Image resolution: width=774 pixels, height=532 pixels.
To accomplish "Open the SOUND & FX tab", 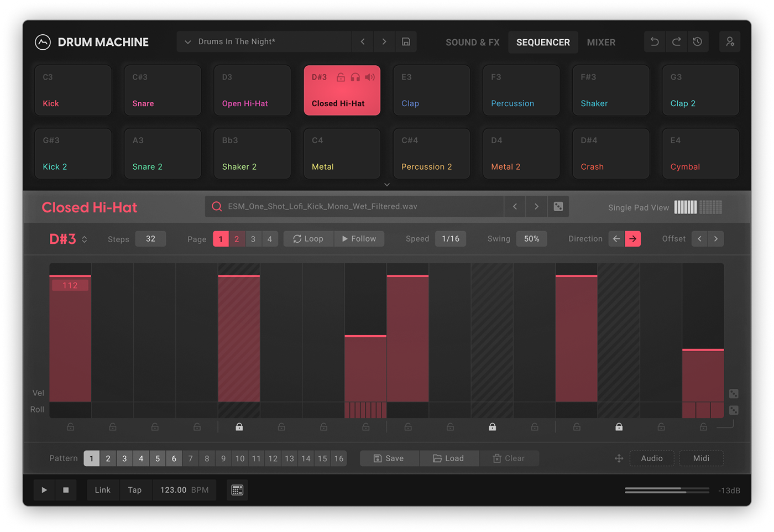I will (x=473, y=42).
